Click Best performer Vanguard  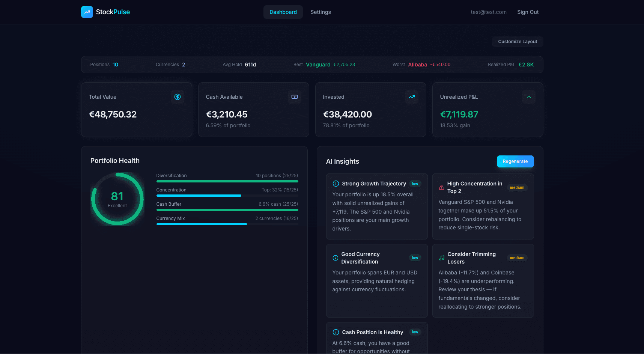318,65
